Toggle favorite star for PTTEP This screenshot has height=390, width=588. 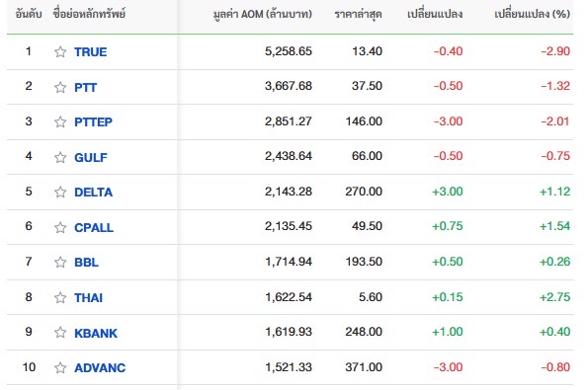pos(60,121)
